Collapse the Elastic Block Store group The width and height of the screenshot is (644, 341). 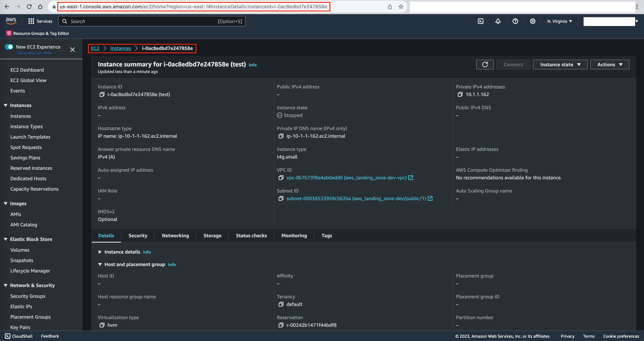[x=6, y=239]
